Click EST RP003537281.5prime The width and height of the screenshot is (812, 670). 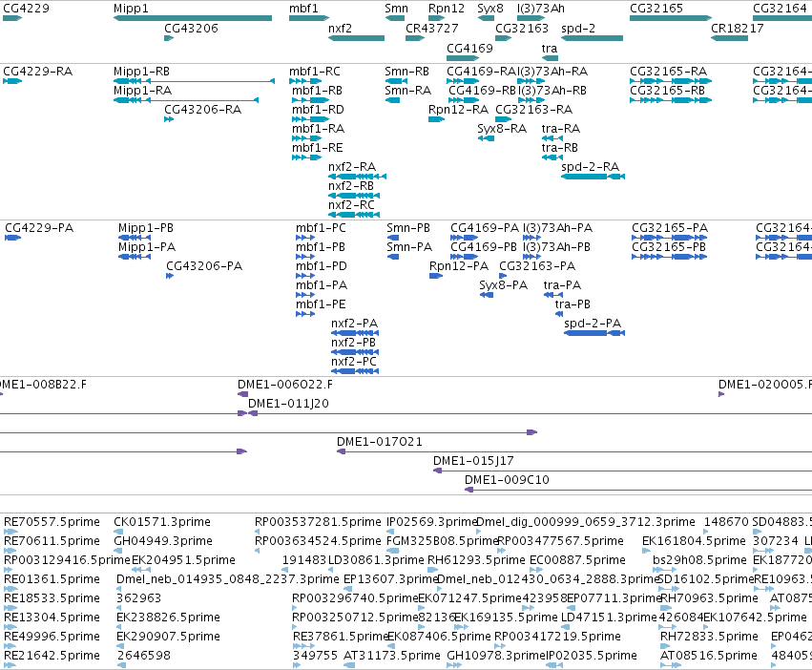point(318,522)
